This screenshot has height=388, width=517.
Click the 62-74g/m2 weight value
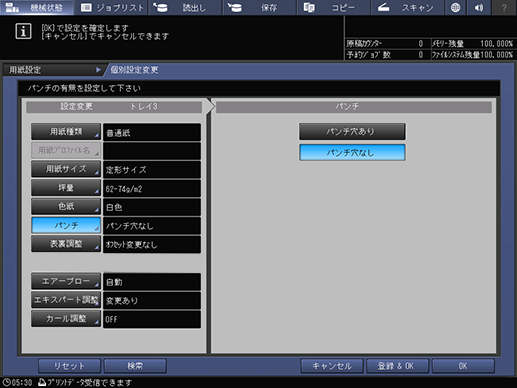pyautogui.click(x=152, y=188)
